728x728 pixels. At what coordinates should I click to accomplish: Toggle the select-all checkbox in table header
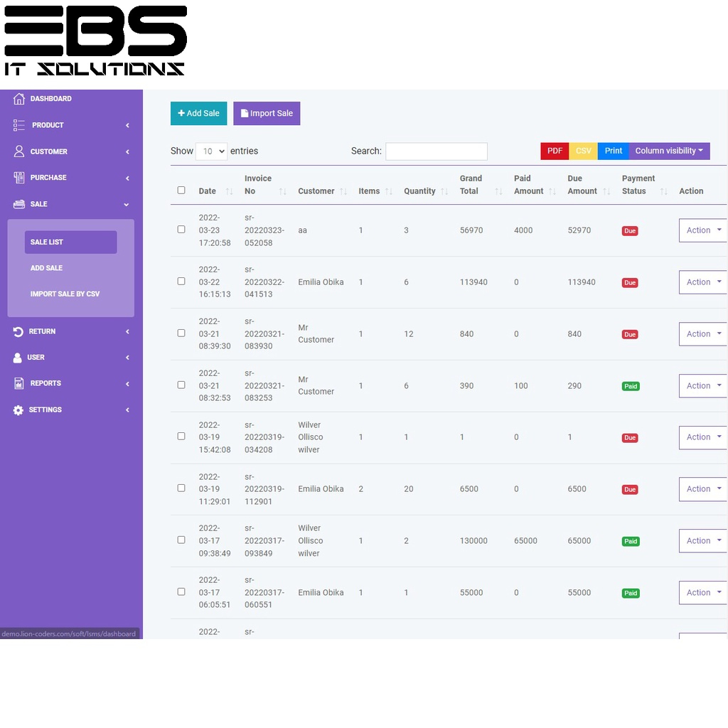point(181,191)
